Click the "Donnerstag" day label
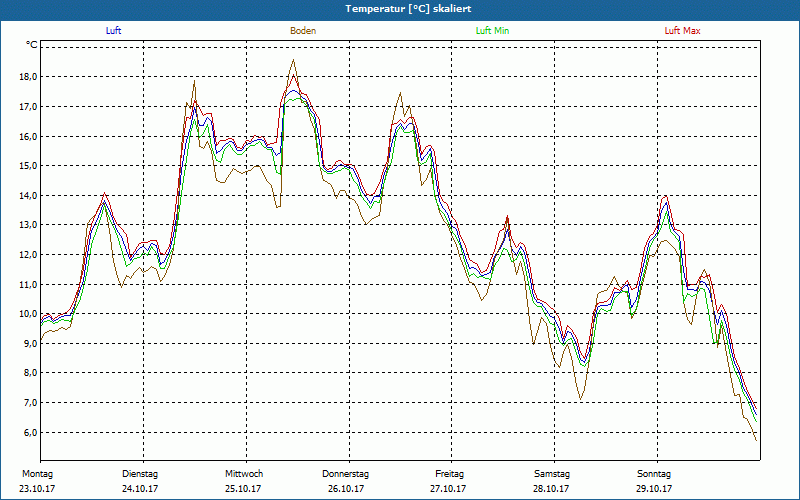The image size is (800, 500). pyautogui.click(x=345, y=474)
